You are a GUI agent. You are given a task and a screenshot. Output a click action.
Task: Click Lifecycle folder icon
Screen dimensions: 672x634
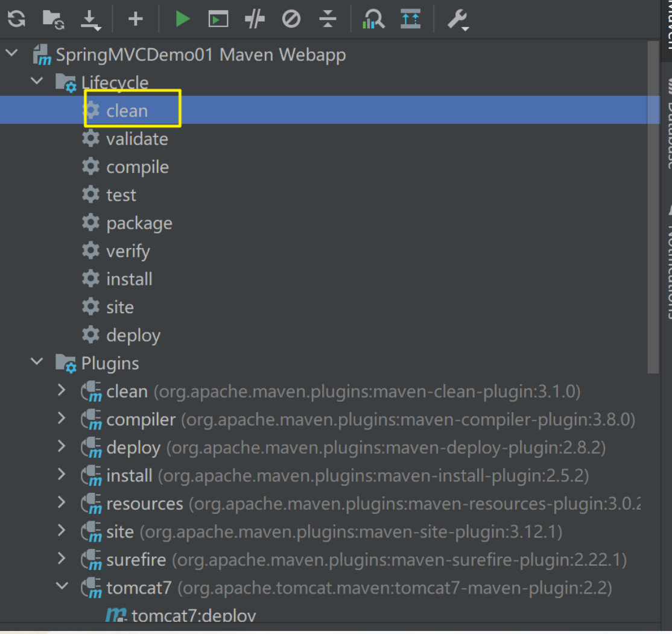pyautogui.click(x=66, y=83)
